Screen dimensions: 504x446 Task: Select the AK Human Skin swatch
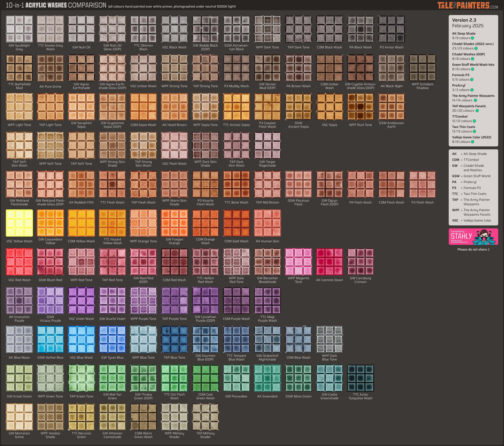(x=268, y=223)
